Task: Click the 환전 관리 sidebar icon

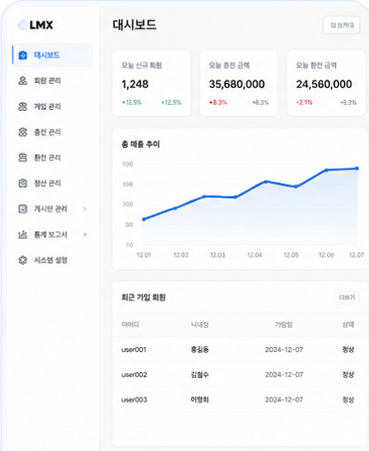Action: (23, 157)
